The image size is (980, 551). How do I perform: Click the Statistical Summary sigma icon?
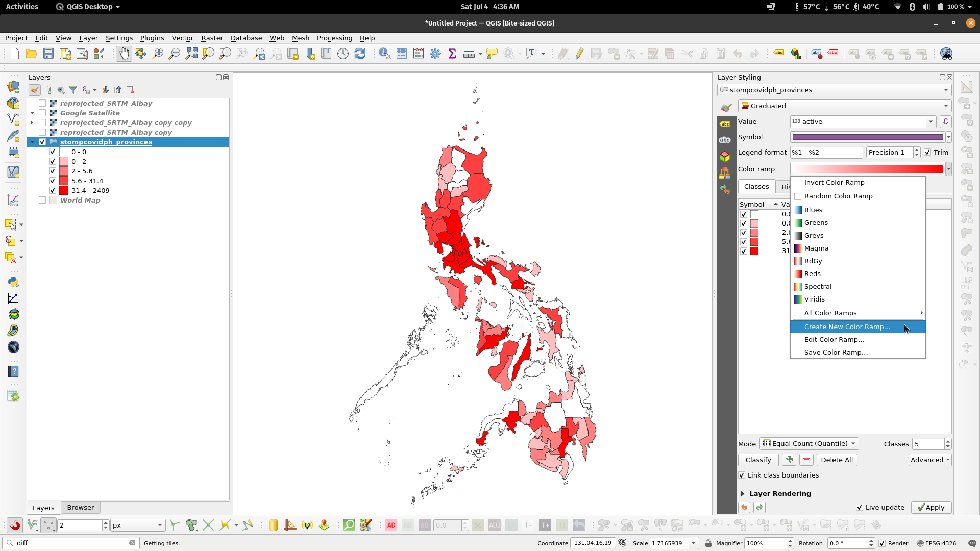coord(452,54)
